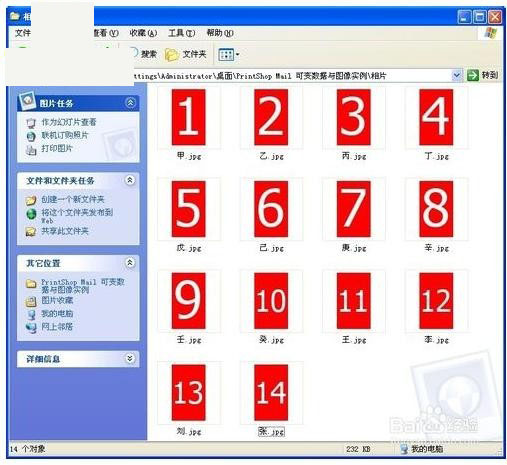The width and height of the screenshot is (507, 465).
Task: Open the Views toolbar icon
Action: click(229, 54)
